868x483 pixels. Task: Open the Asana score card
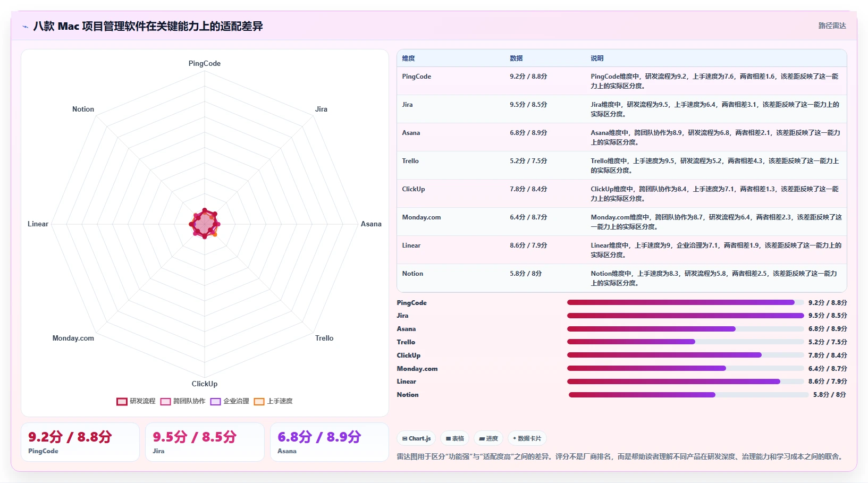click(330, 442)
